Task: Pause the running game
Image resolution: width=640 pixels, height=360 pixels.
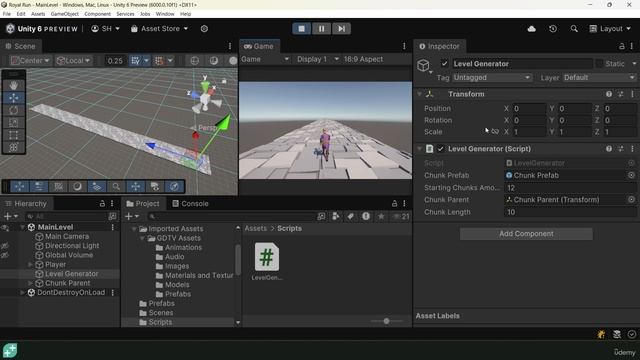Action: [321, 29]
